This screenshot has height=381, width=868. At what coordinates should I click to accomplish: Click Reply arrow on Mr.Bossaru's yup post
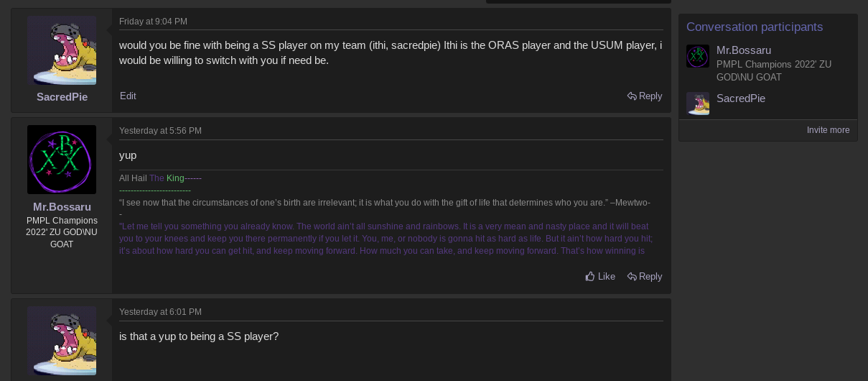coord(633,277)
